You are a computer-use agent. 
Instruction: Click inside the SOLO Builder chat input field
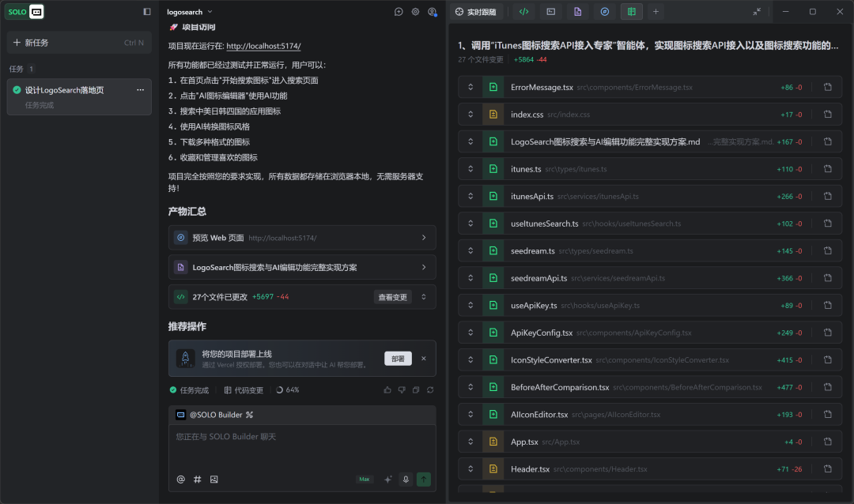pos(302,442)
